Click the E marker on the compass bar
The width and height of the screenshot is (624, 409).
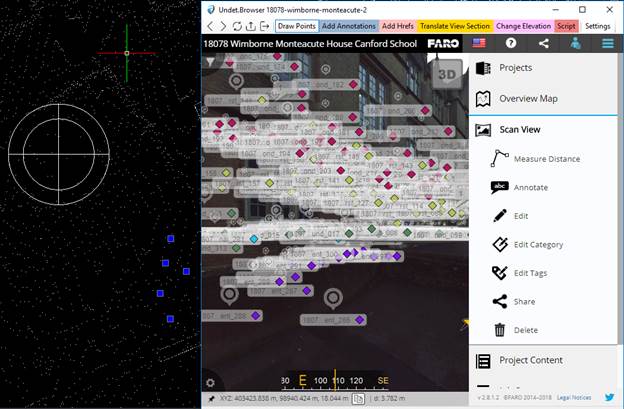tap(302, 381)
